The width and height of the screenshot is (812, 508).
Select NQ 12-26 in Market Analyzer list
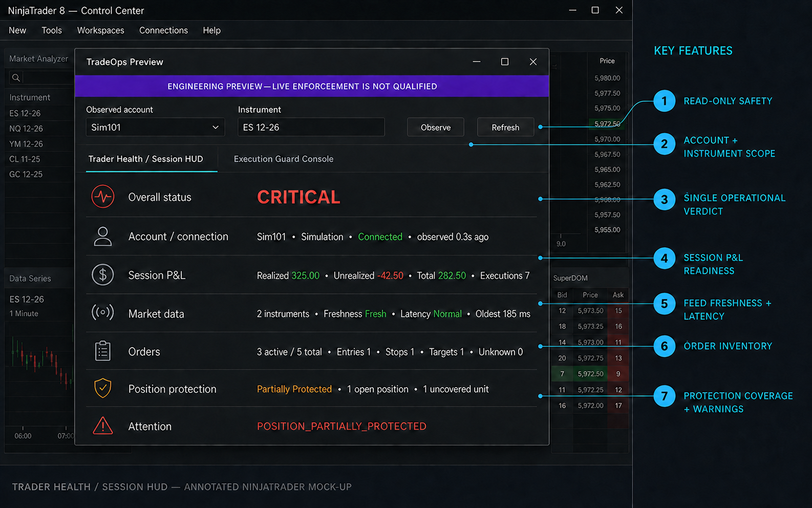click(26, 129)
